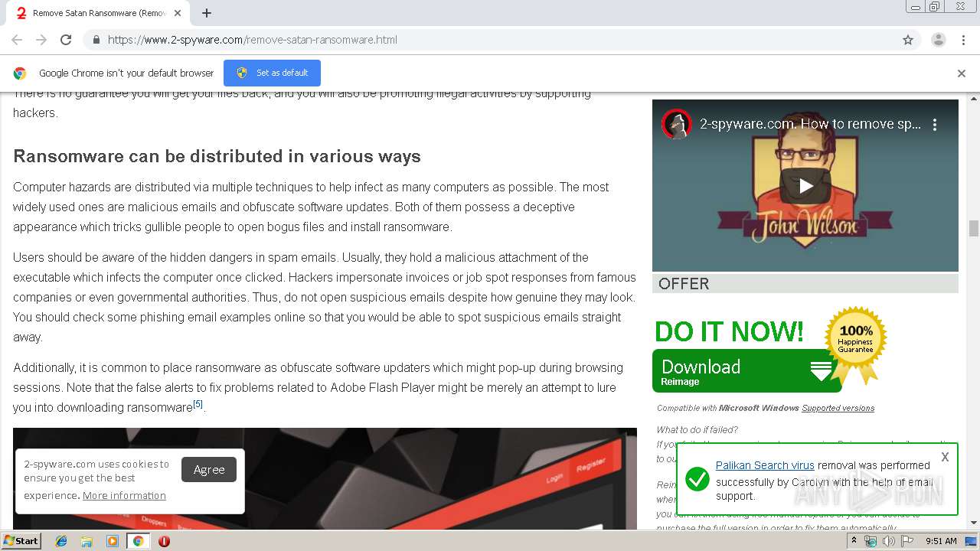980x551 pixels.
Task: Click the video title link
Action: [811, 124]
